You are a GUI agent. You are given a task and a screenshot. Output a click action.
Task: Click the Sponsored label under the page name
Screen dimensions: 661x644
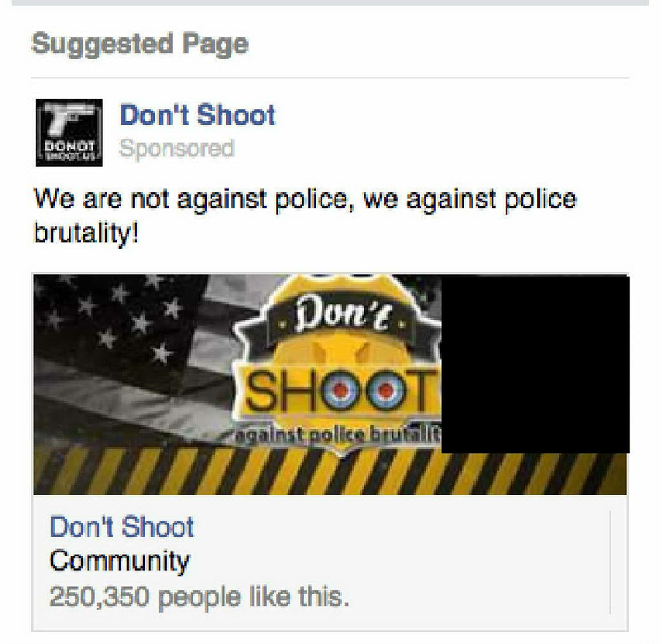176,149
